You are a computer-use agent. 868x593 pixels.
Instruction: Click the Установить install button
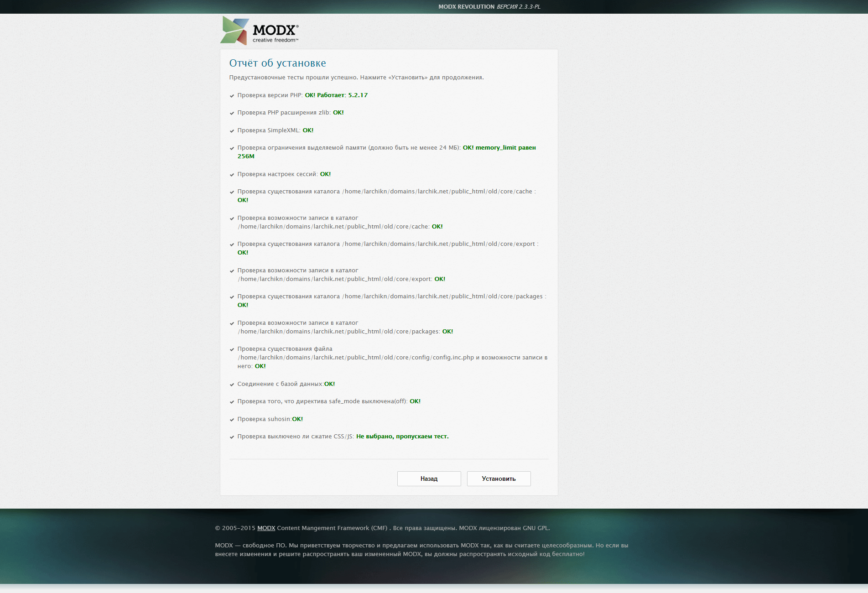point(499,479)
